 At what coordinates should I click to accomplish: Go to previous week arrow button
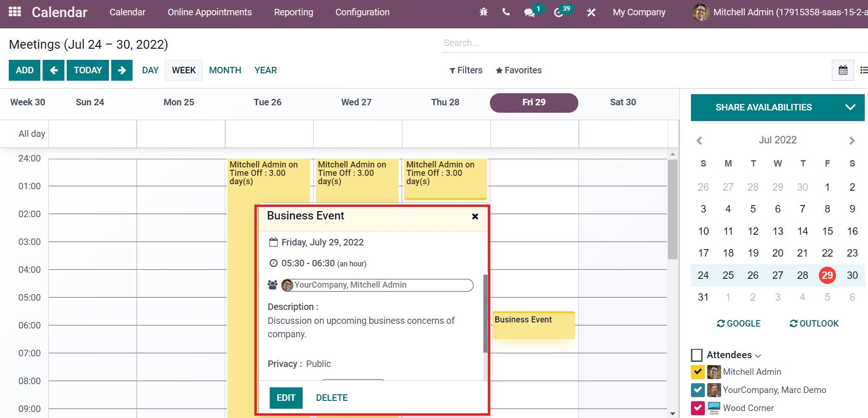click(x=53, y=70)
